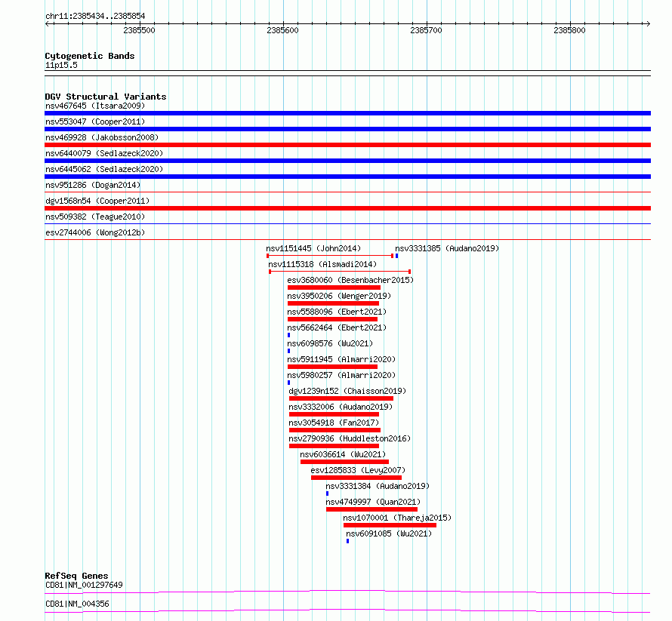Open esv1285833 (Levy2007) variant
Viewport: 672px width, 621px height.
click(x=358, y=470)
